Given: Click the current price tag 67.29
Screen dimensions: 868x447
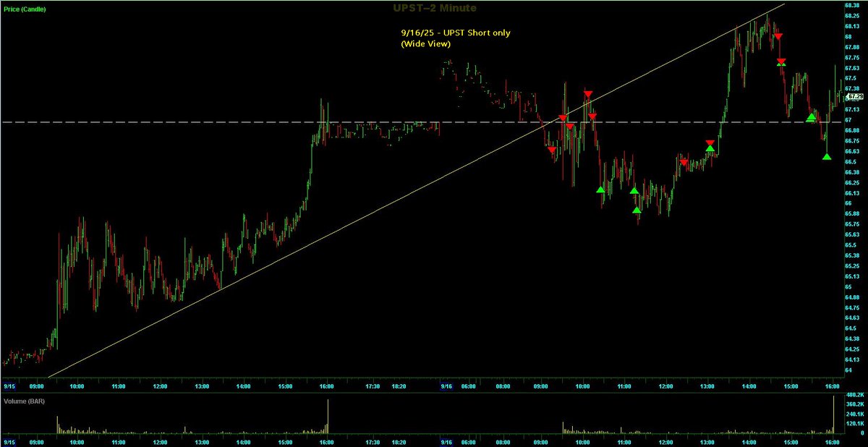Looking at the screenshot, I should click(x=856, y=95).
